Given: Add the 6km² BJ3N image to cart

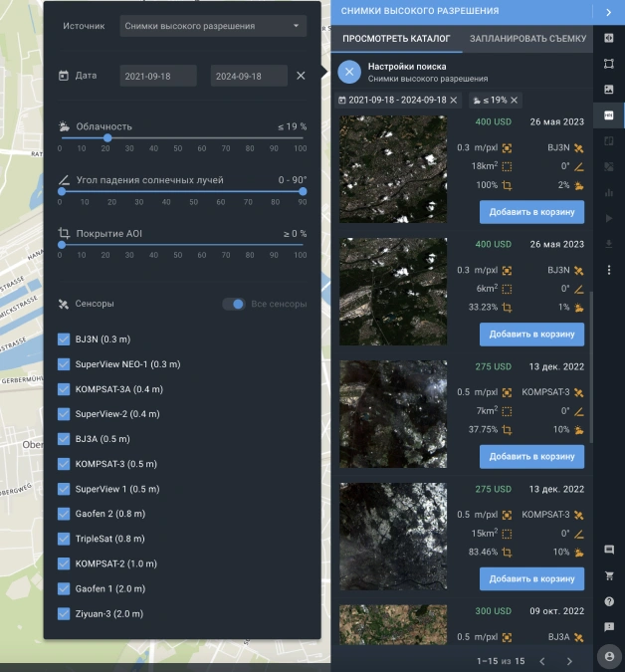Looking at the screenshot, I should tap(531, 335).
